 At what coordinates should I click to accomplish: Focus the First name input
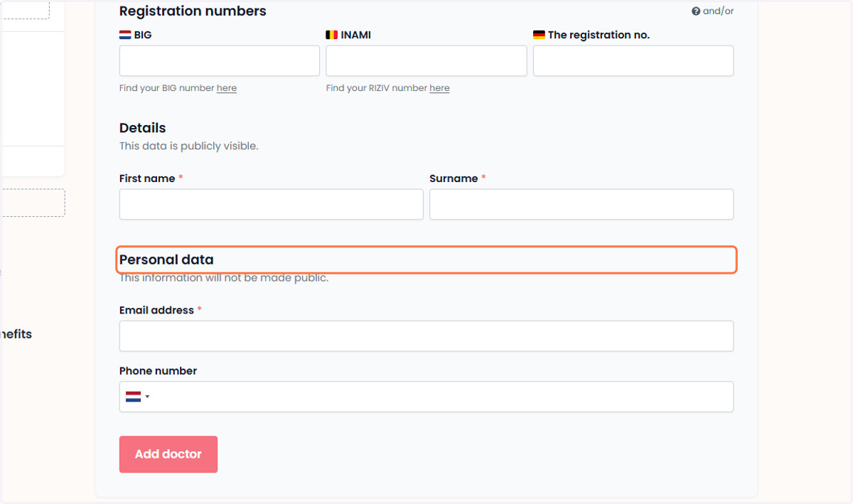pyautogui.click(x=272, y=204)
